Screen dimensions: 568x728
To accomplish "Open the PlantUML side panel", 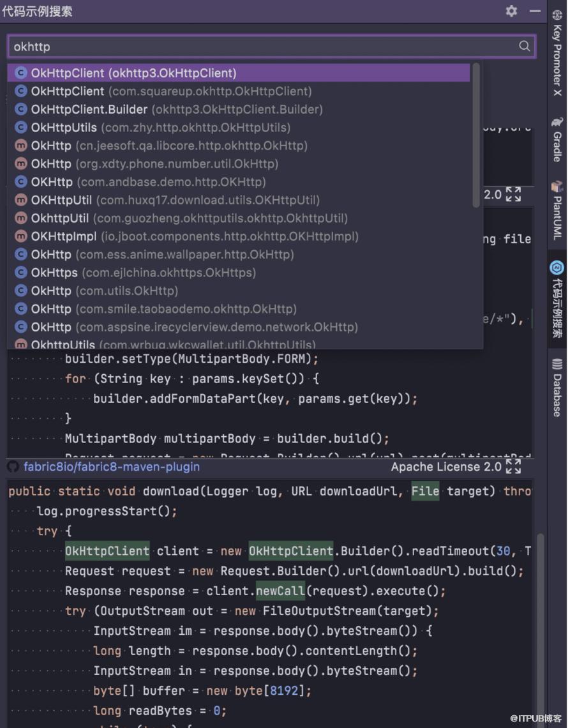I will [557, 211].
